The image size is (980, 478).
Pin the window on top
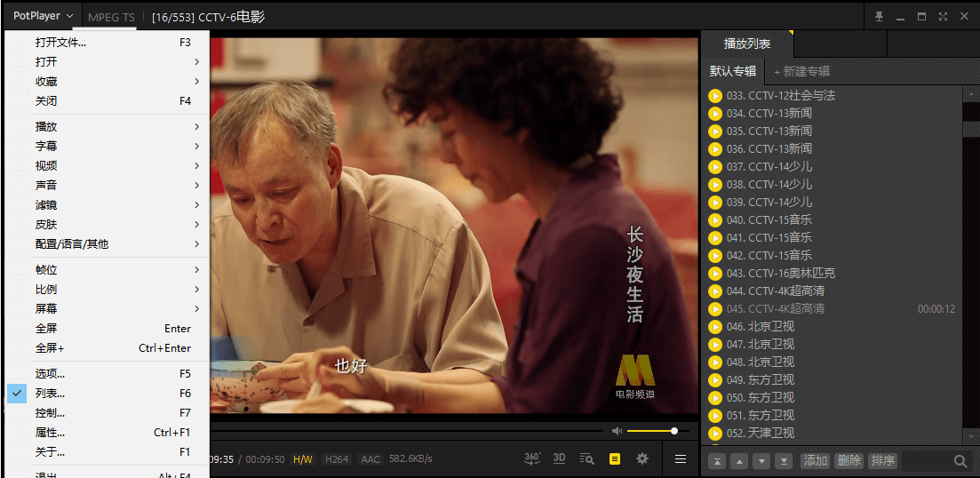point(879,17)
